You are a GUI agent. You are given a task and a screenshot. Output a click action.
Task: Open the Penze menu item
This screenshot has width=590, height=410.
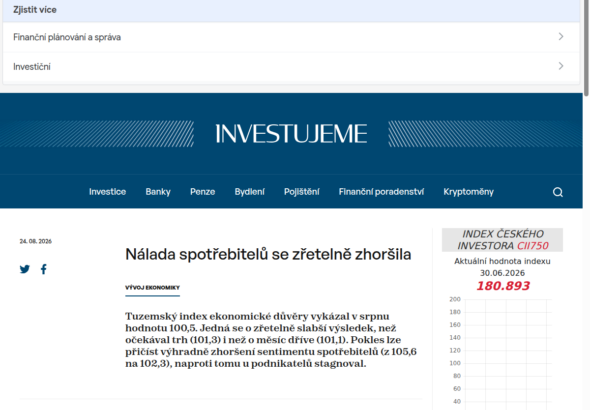pos(202,192)
